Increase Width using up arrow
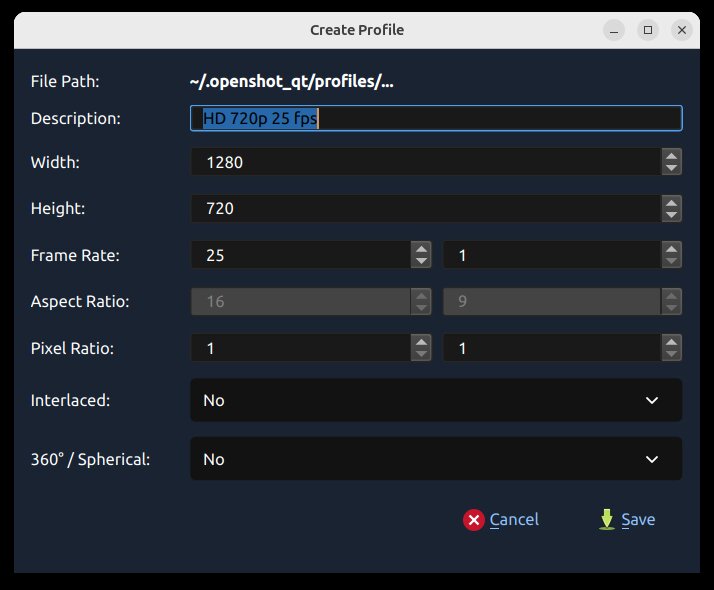This screenshot has height=590, width=714. pos(672,155)
